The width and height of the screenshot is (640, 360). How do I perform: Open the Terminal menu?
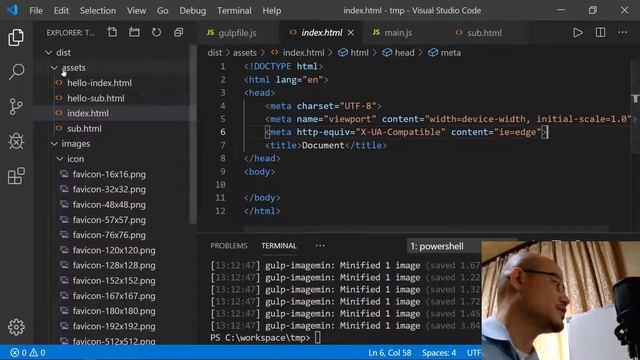(234, 11)
